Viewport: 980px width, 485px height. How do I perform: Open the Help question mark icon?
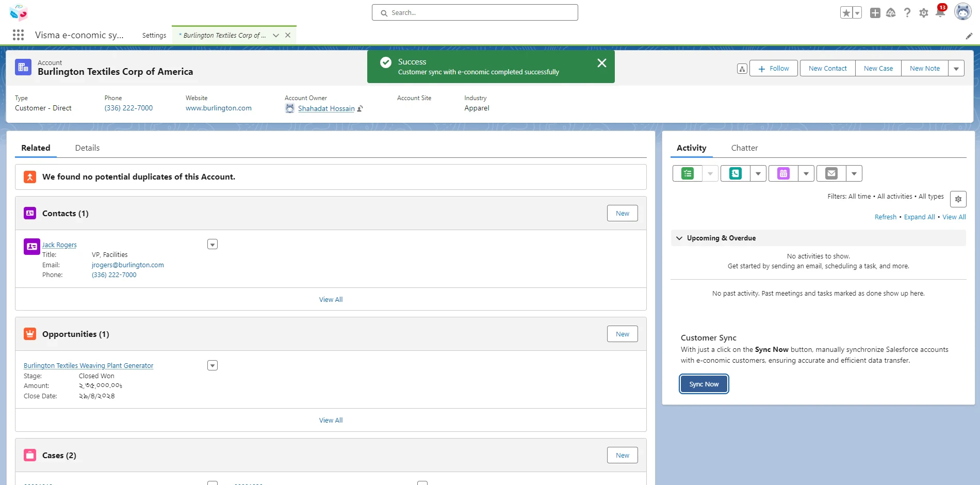pyautogui.click(x=907, y=13)
